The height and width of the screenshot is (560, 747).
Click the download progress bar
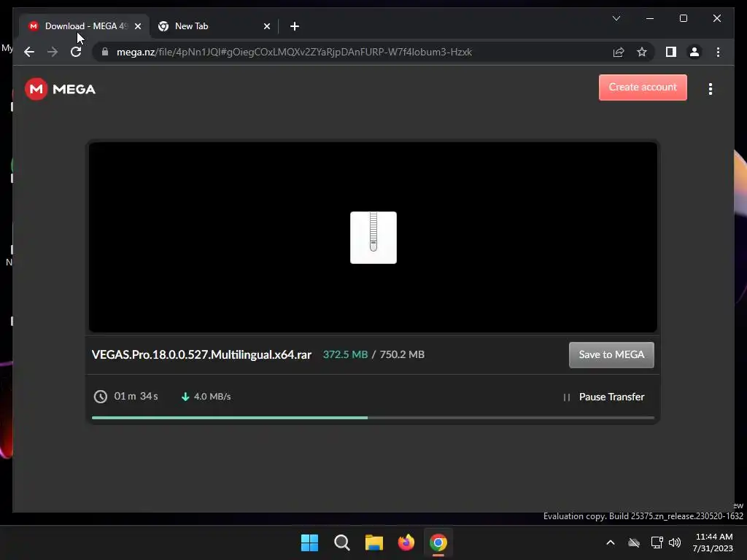(x=373, y=418)
